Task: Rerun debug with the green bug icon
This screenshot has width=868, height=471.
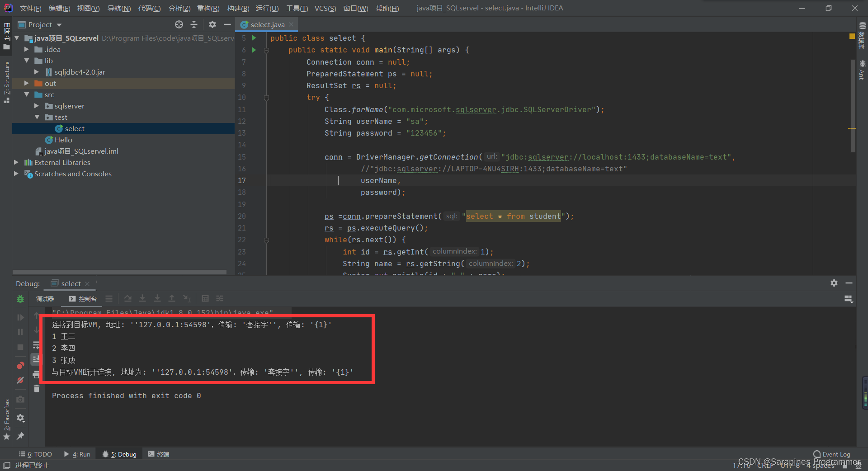Action: 20,299
